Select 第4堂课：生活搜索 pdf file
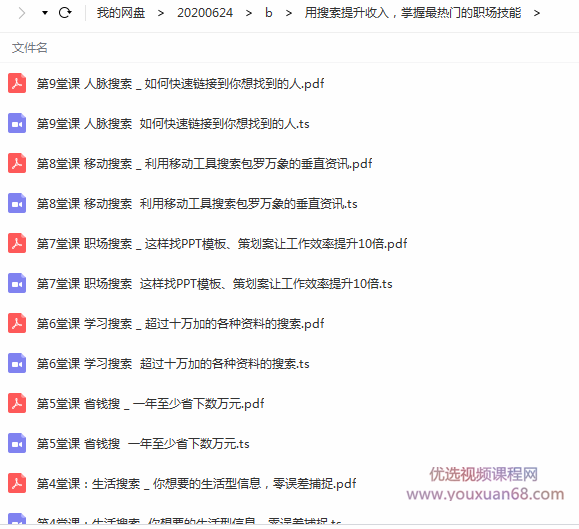This screenshot has width=579, height=529. pyautogui.click(x=196, y=484)
